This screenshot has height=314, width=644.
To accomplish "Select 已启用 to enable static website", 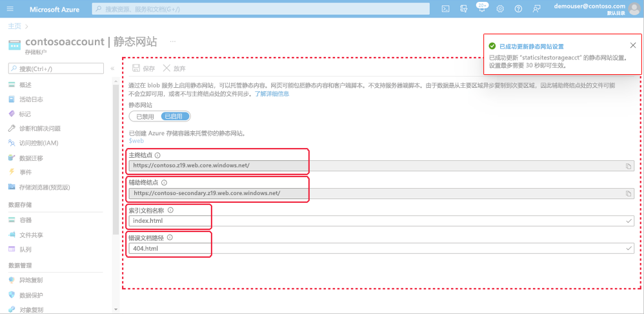I will point(175,116).
